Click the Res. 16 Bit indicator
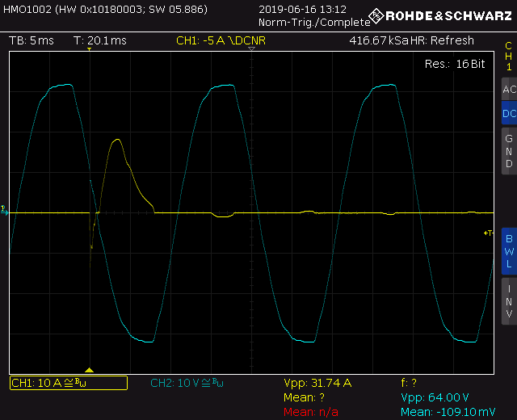517x420 pixels. tap(455, 64)
